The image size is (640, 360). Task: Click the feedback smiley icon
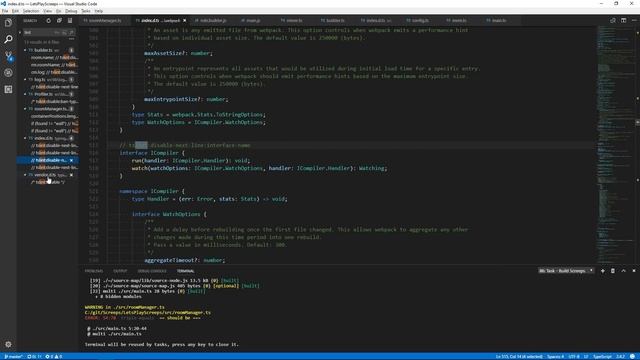(633, 357)
